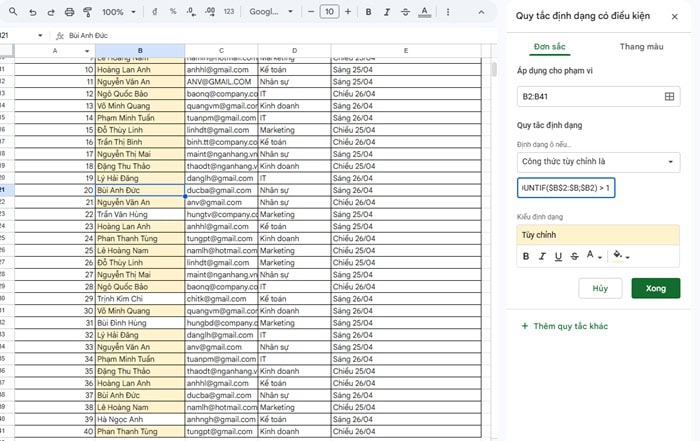
Task: Click the select data range grid icon
Action: 669,97
